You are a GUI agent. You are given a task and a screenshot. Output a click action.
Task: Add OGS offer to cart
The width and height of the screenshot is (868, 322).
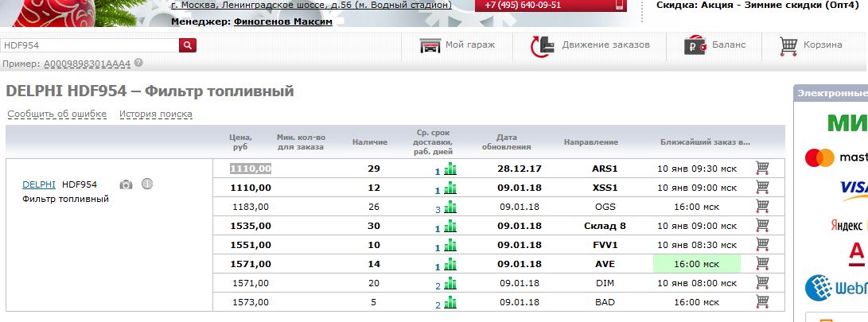point(762,207)
